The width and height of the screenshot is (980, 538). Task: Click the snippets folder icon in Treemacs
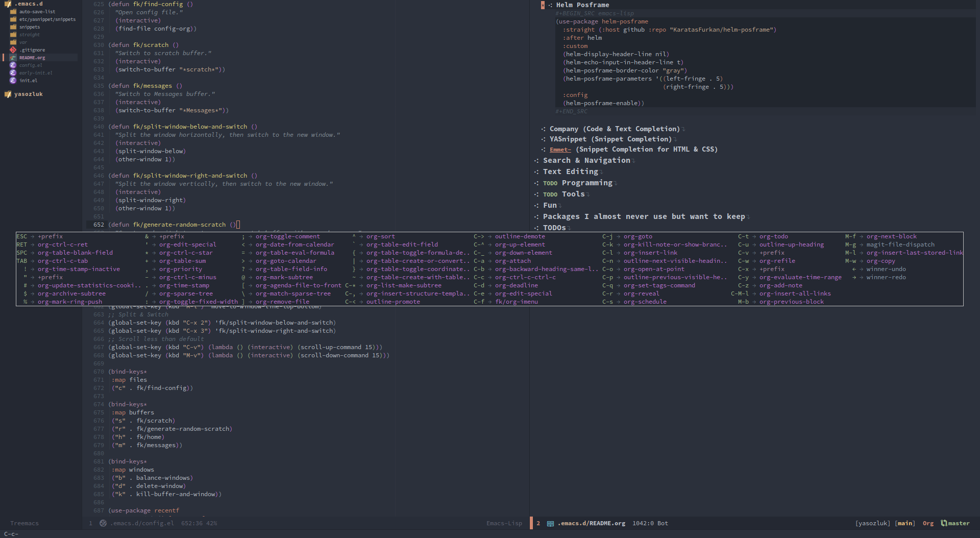[x=13, y=27]
